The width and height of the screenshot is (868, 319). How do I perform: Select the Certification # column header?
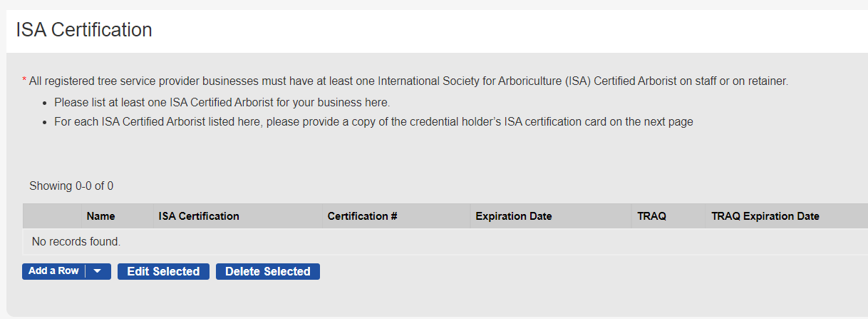point(362,216)
